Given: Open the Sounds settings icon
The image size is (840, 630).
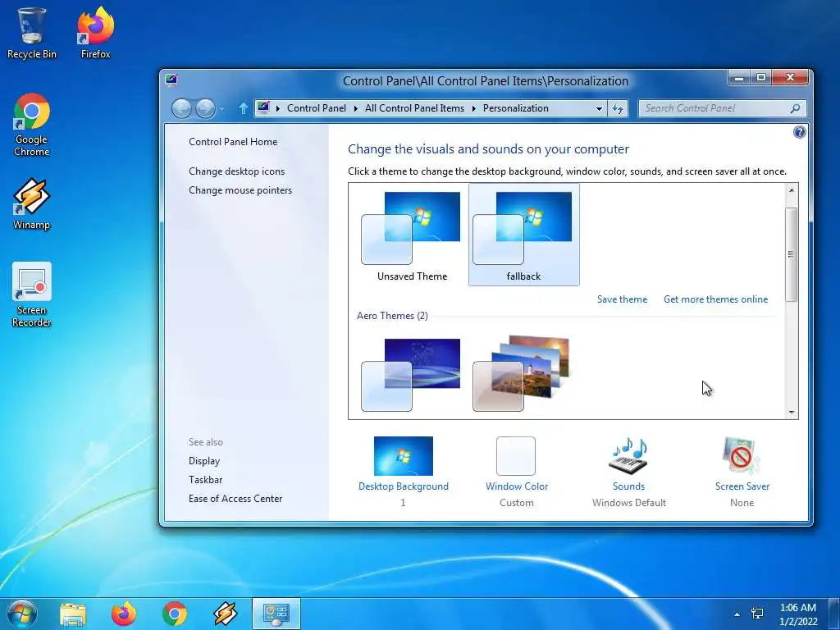Looking at the screenshot, I should pos(628,456).
